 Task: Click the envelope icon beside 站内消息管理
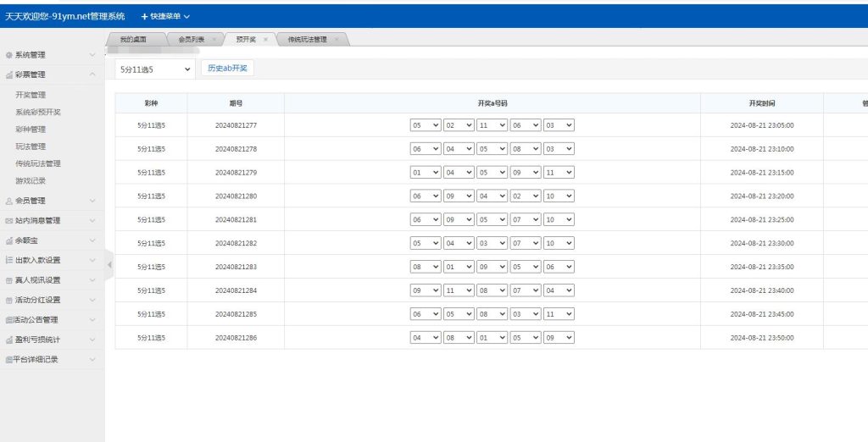click(8, 221)
